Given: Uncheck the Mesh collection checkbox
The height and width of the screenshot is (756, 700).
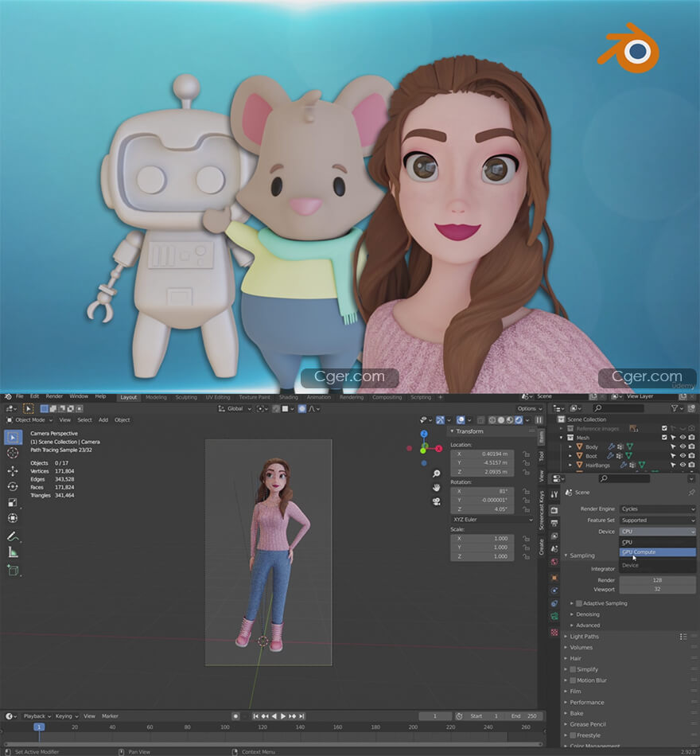Looking at the screenshot, I should click(664, 438).
